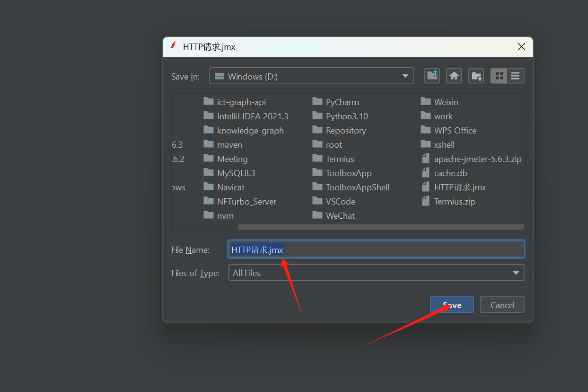This screenshot has height=392, width=588.
Task: Select the MySQL8.3 folder
Action: tap(229, 173)
